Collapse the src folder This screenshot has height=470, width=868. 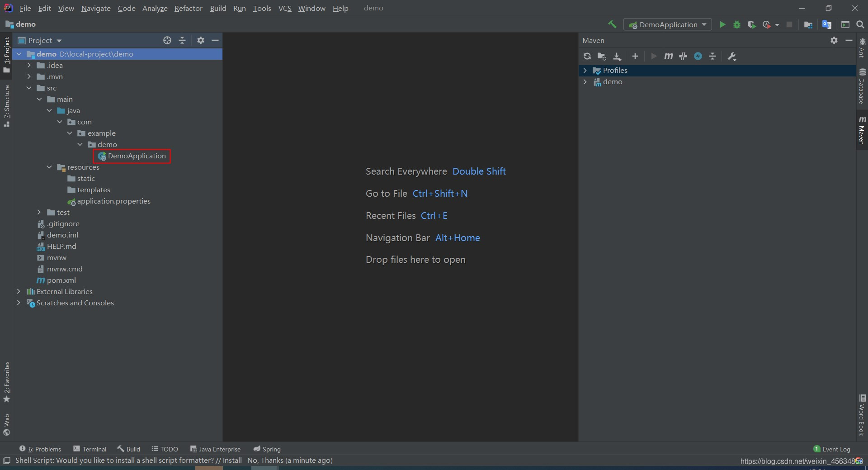coord(29,88)
